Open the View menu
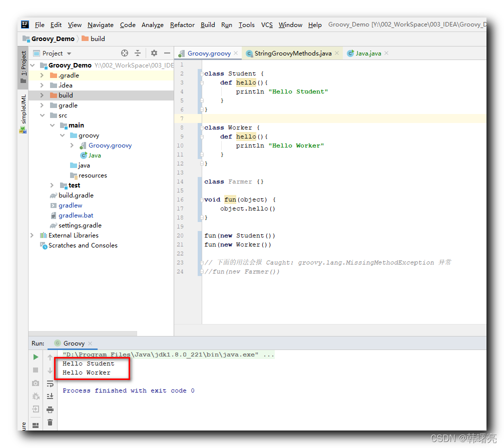The height and width of the screenshot is (448, 504). [x=75, y=24]
